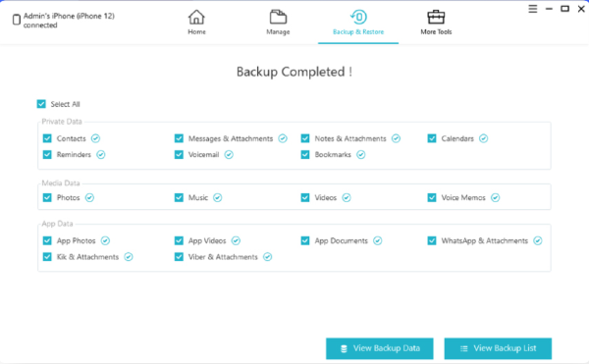Image resolution: width=589 pixels, height=364 pixels.
Task: Click the View Backup List button
Action: [x=498, y=348]
